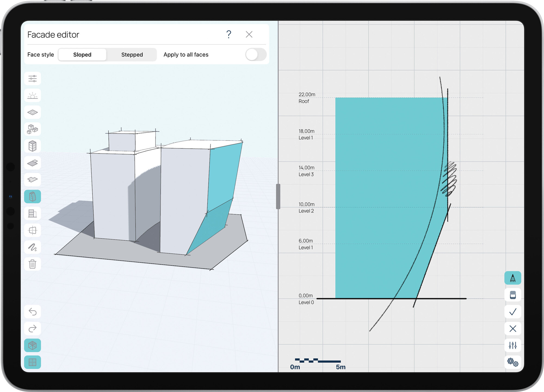Toggle the grid plan view at bottom left

(x=32, y=362)
